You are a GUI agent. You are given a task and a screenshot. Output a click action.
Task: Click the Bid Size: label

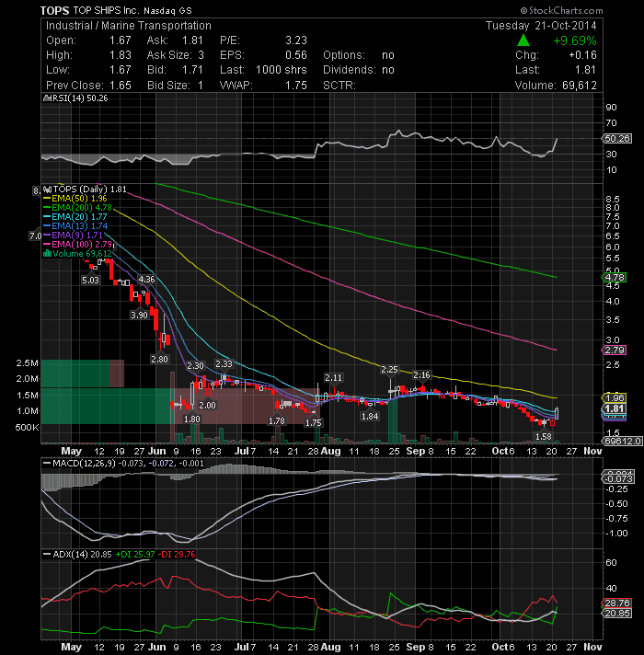tap(168, 86)
